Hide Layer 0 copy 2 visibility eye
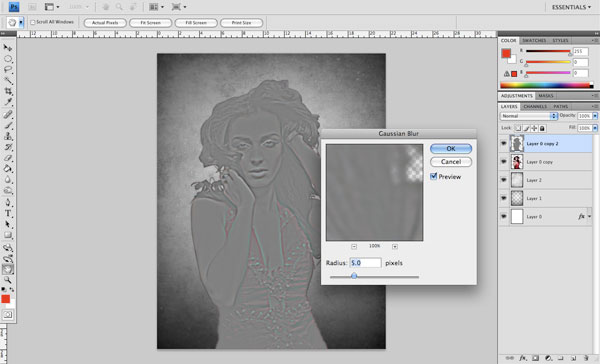 coord(504,144)
